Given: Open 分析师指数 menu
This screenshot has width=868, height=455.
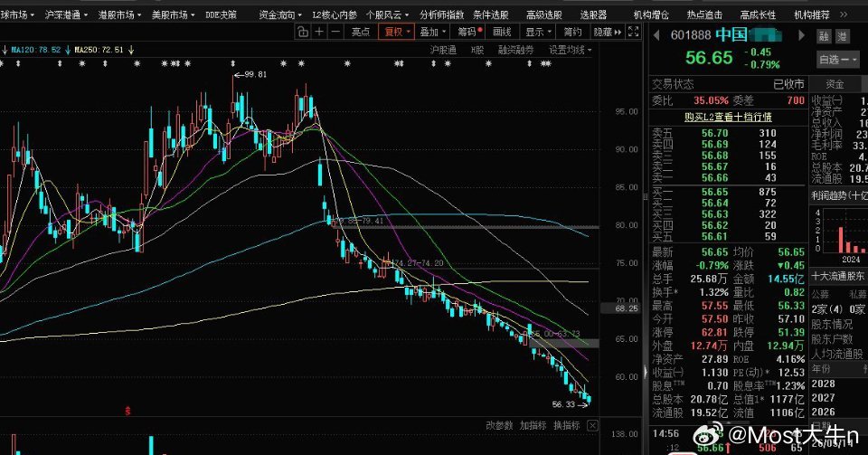Looking at the screenshot, I should pos(441,15).
